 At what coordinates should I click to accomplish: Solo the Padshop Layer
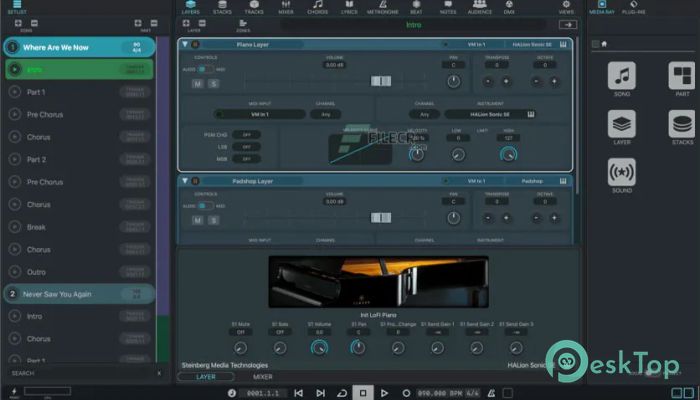(x=213, y=220)
